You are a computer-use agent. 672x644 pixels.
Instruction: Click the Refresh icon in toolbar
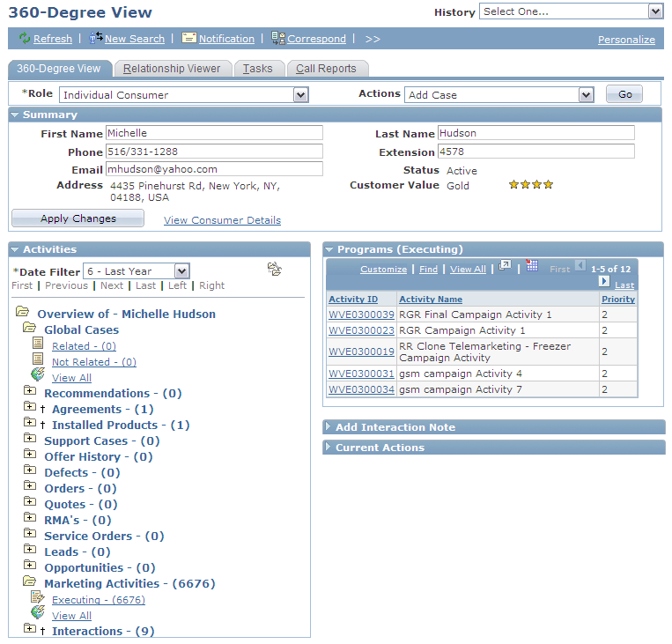point(25,38)
